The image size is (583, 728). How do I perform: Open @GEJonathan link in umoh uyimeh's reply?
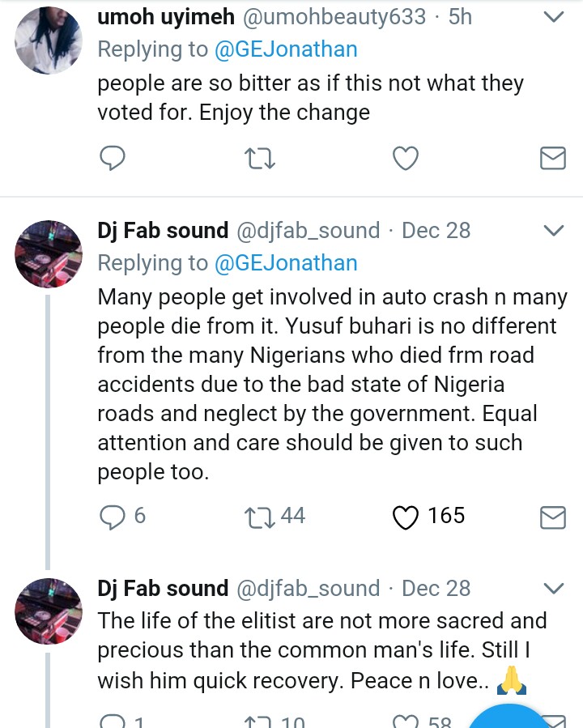point(286,49)
